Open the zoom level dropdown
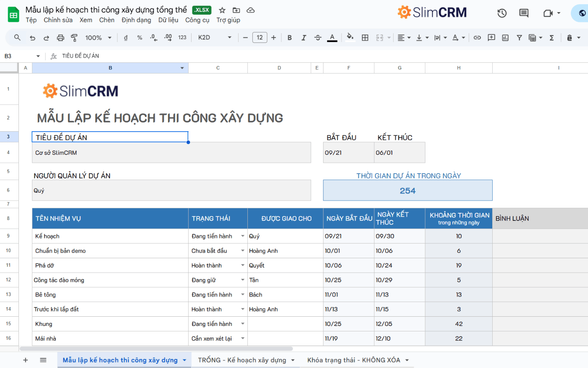 click(98, 38)
